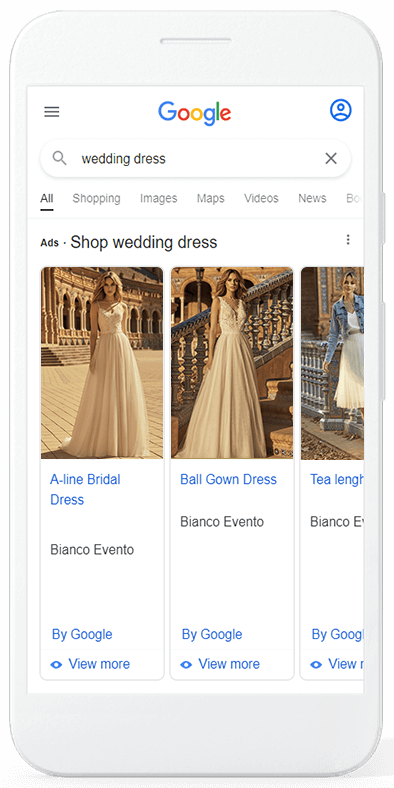The image size is (394, 788).
Task: Switch to the Images tab
Action: click(159, 199)
